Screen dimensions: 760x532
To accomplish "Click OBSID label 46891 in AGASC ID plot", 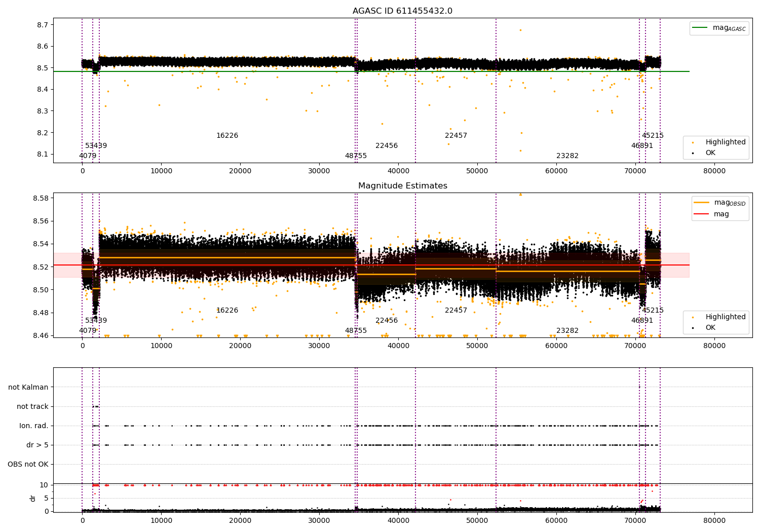I will pos(642,146).
